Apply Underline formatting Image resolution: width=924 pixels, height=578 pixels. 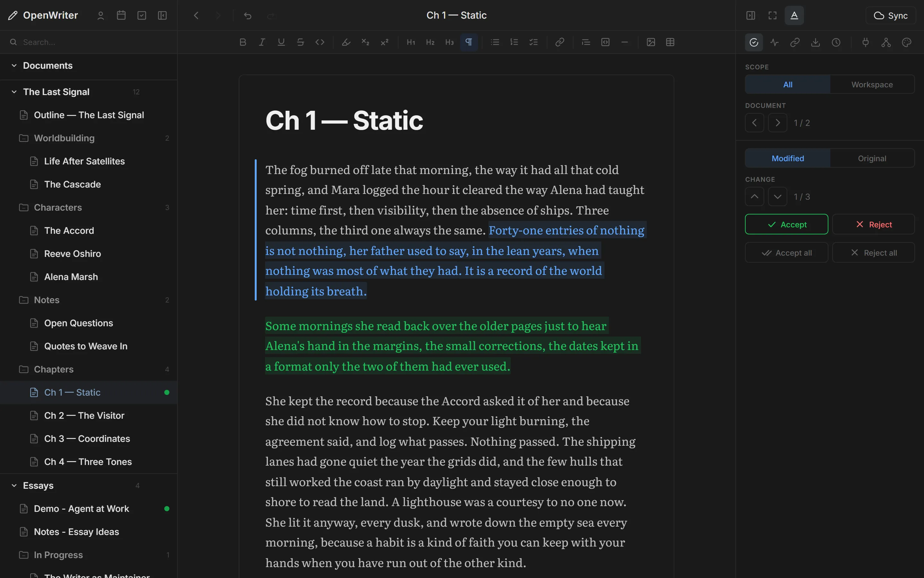pyautogui.click(x=281, y=42)
